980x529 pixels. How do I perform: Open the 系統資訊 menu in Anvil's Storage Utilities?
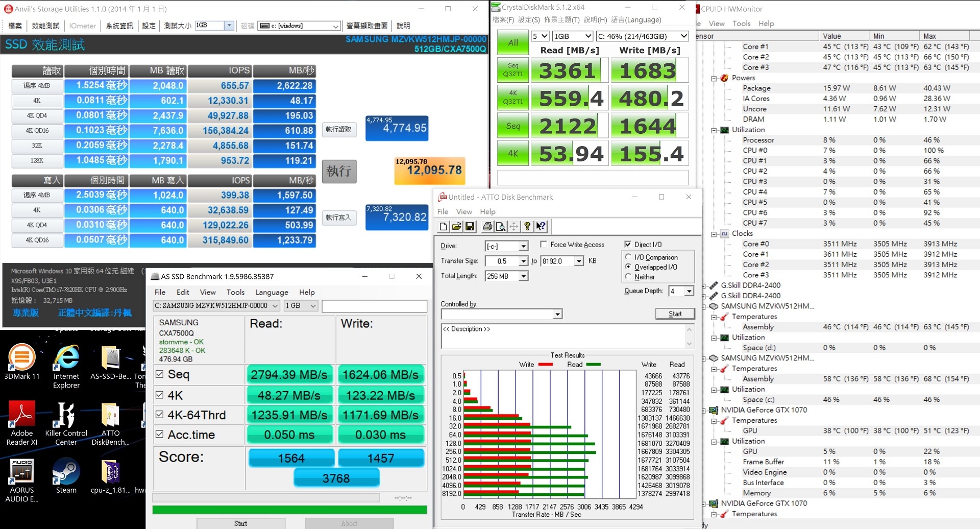coord(119,26)
